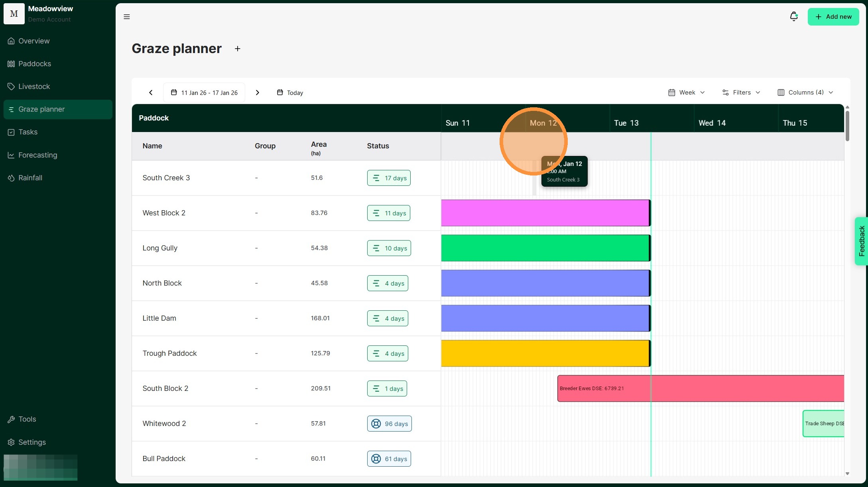Open the Filters dropdown
This screenshot has width=868, height=487.
point(741,93)
